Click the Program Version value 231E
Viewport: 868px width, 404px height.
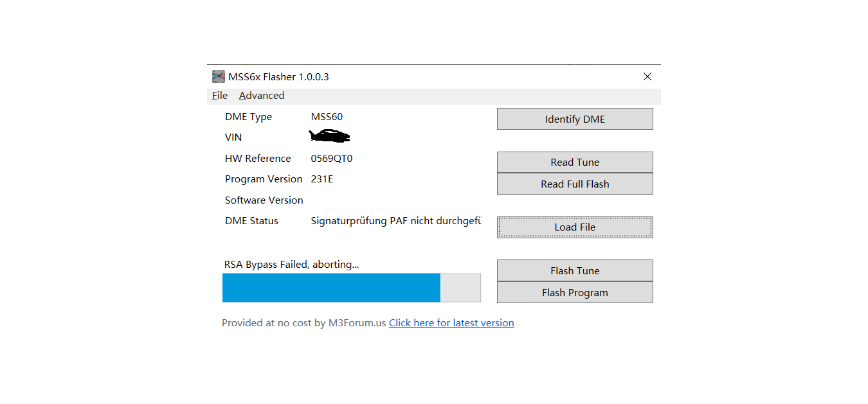[x=321, y=179]
